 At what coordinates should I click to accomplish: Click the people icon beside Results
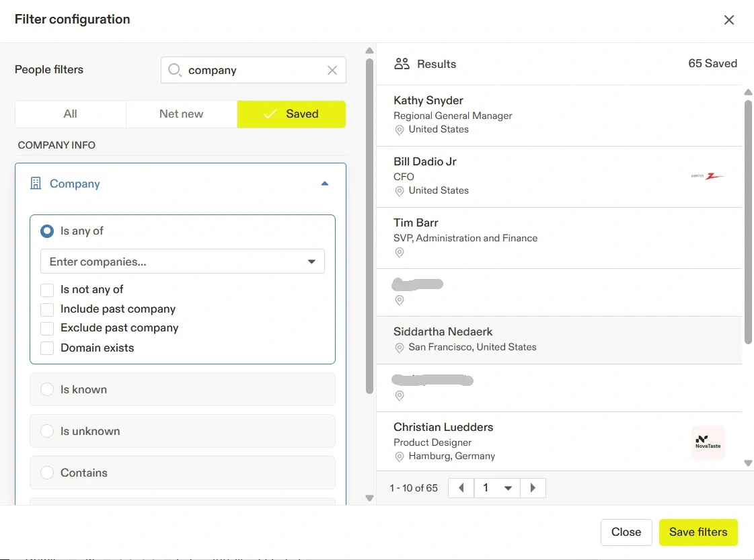tap(402, 64)
